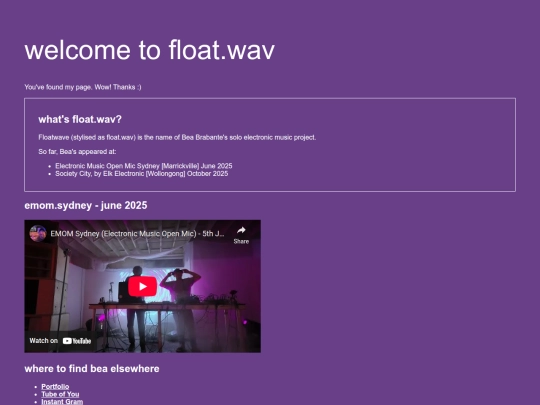Click the 'welcome to float.wav' heading
The height and width of the screenshot is (405, 540).
149,50
